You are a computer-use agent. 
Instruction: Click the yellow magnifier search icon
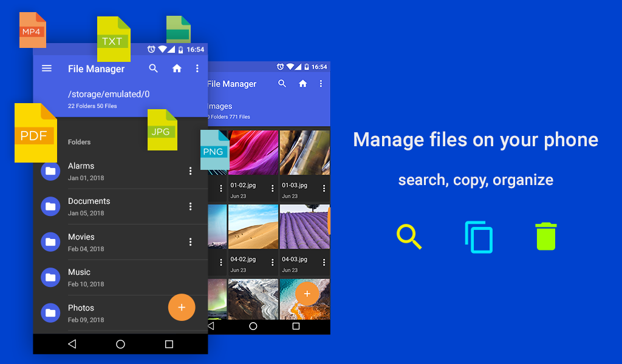pos(409,237)
